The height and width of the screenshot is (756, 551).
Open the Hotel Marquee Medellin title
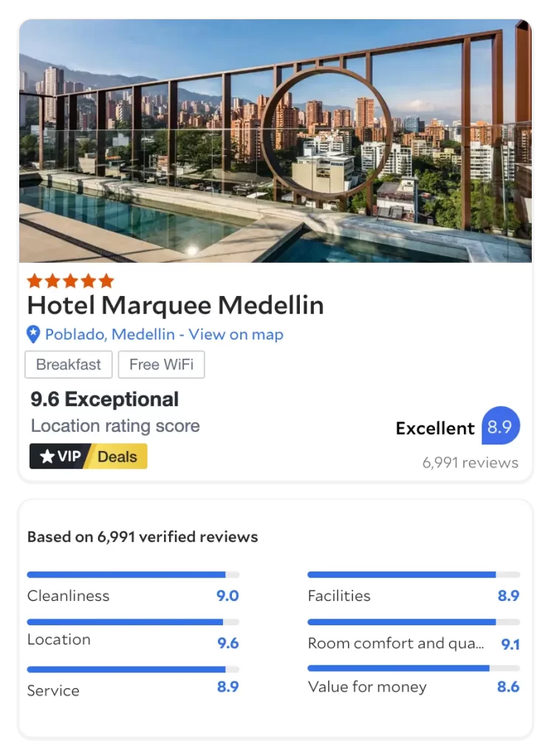175,306
